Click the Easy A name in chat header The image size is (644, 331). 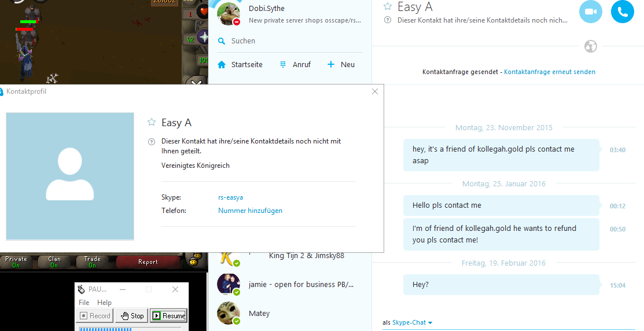(x=415, y=6)
